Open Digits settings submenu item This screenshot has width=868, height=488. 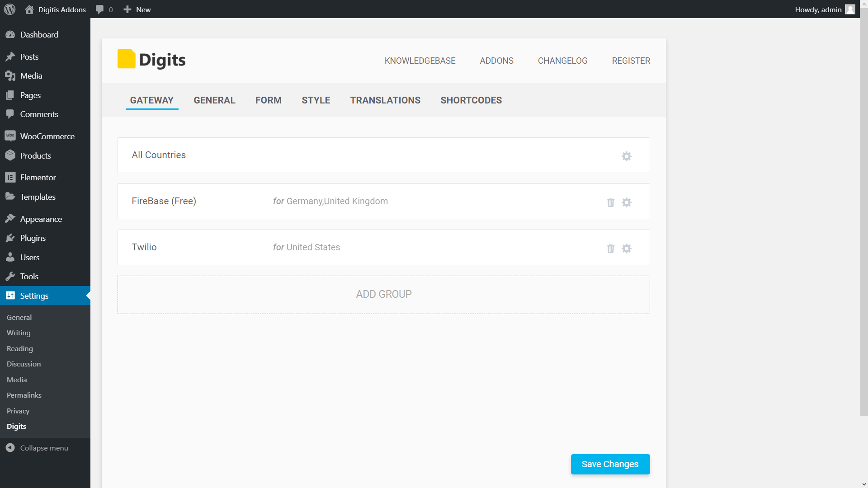[16, 427]
